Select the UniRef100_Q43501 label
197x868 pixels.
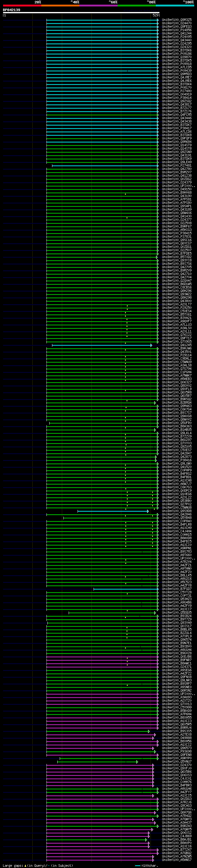177,352
